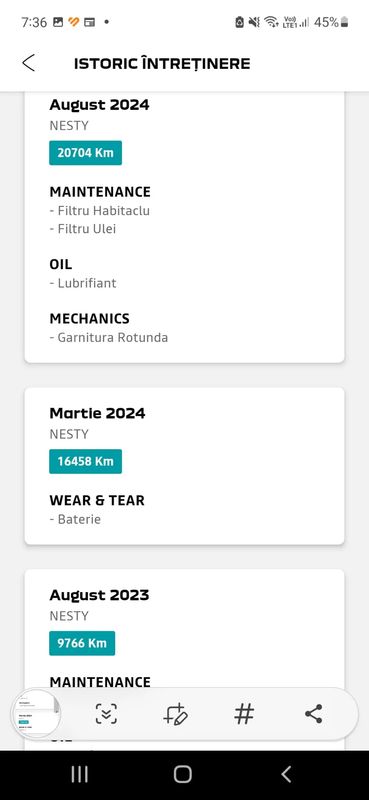Tap the system back navigation button

point(286,774)
